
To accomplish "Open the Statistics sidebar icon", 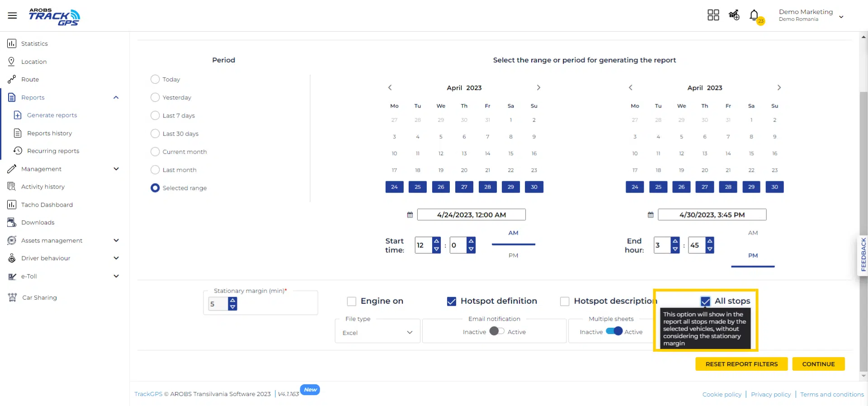I will click(x=12, y=43).
